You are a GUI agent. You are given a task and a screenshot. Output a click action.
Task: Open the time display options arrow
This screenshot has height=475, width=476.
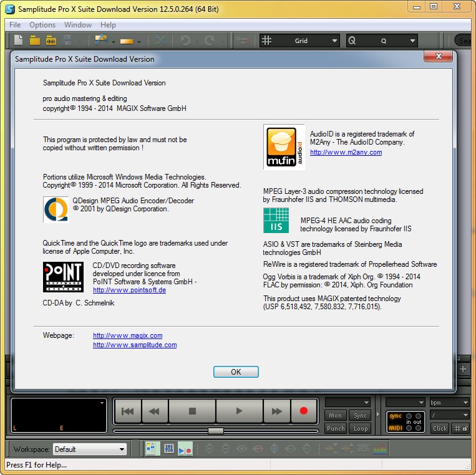102,403
